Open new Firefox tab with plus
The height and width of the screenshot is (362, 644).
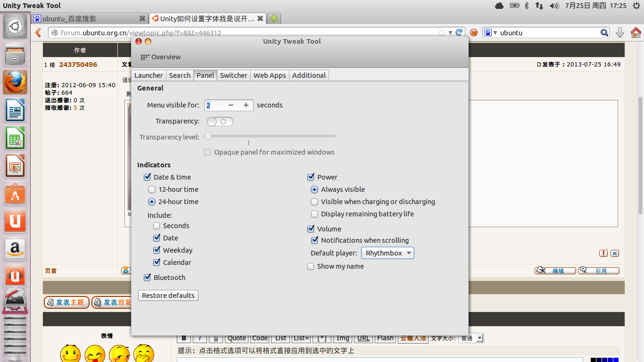(274, 18)
